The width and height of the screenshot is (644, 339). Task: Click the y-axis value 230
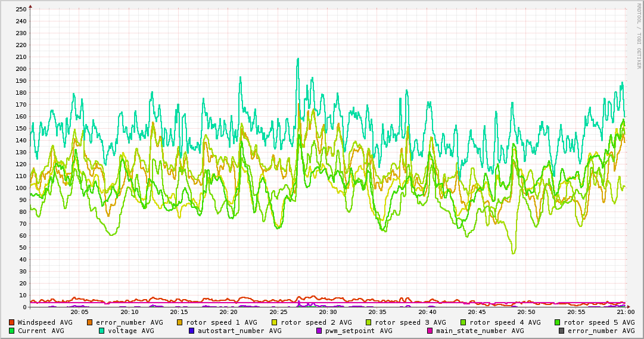(x=20, y=33)
